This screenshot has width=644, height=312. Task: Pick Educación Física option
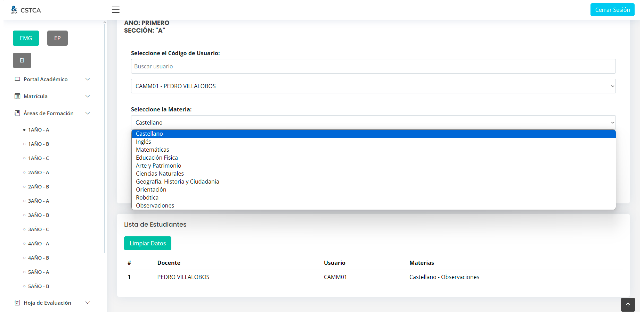click(x=157, y=158)
